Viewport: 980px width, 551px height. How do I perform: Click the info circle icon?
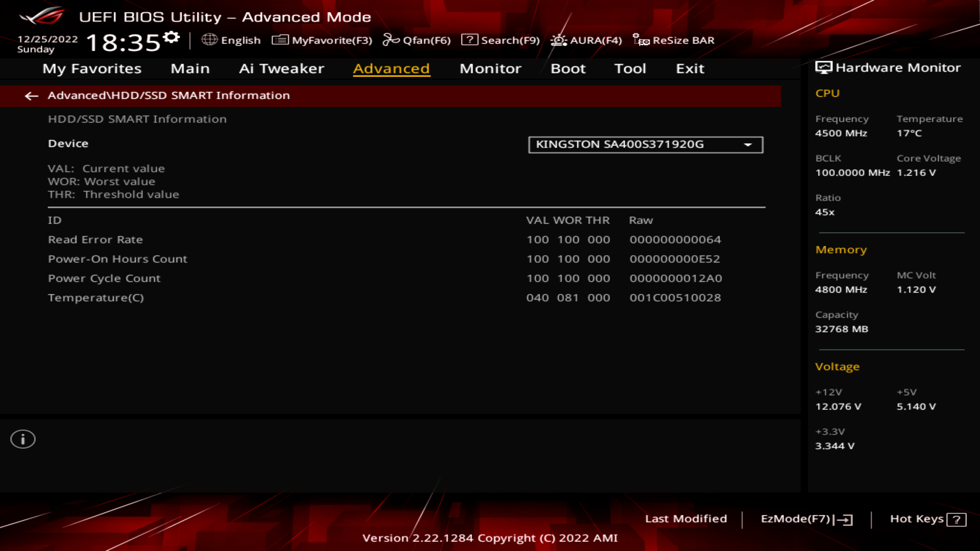[x=23, y=439]
